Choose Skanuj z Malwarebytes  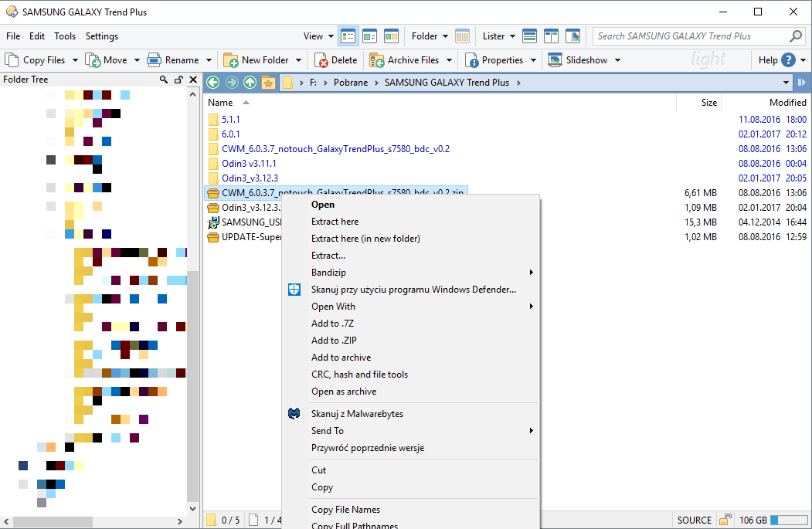coord(411,414)
